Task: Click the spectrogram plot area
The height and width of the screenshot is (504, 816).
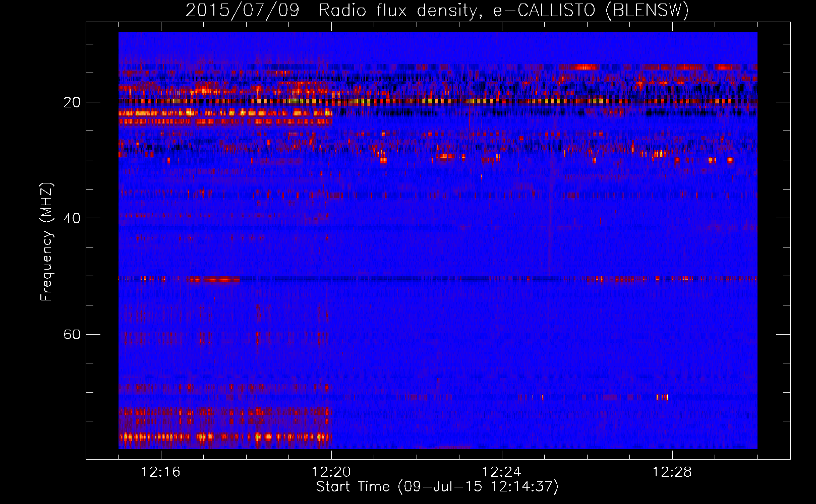Action: click(438, 240)
